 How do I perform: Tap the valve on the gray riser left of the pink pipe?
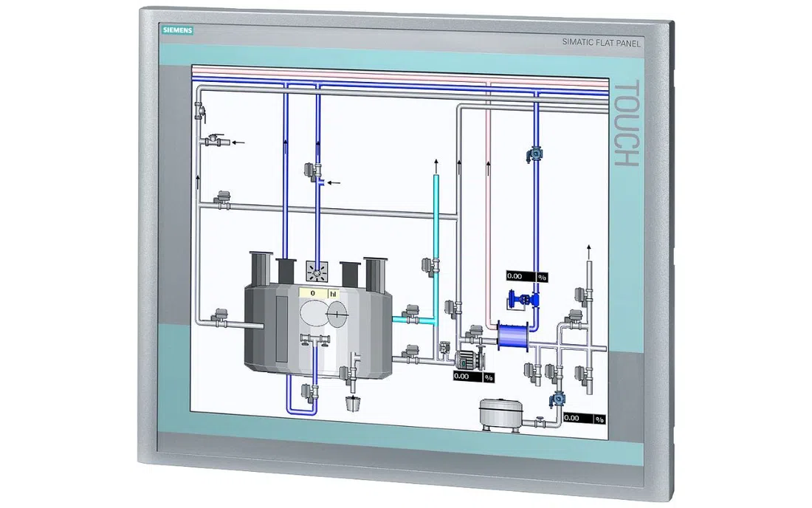(453, 308)
